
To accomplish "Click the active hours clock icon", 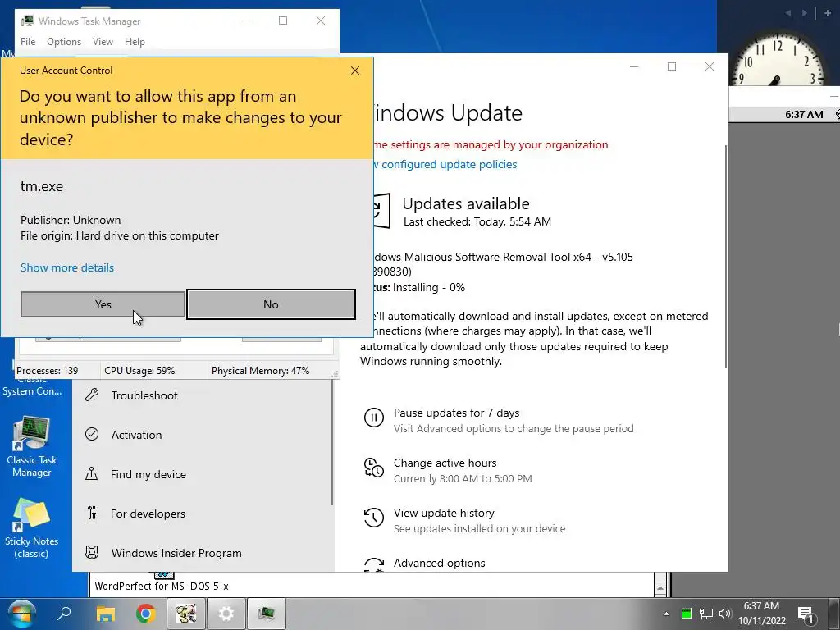I will [x=374, y=467].
